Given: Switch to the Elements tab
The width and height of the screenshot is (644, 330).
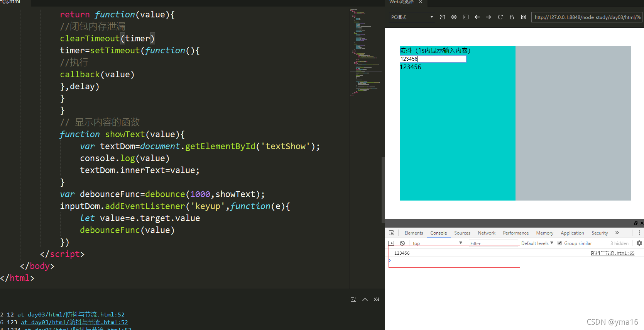Looking at the screenshot, I should pos(414,233).
